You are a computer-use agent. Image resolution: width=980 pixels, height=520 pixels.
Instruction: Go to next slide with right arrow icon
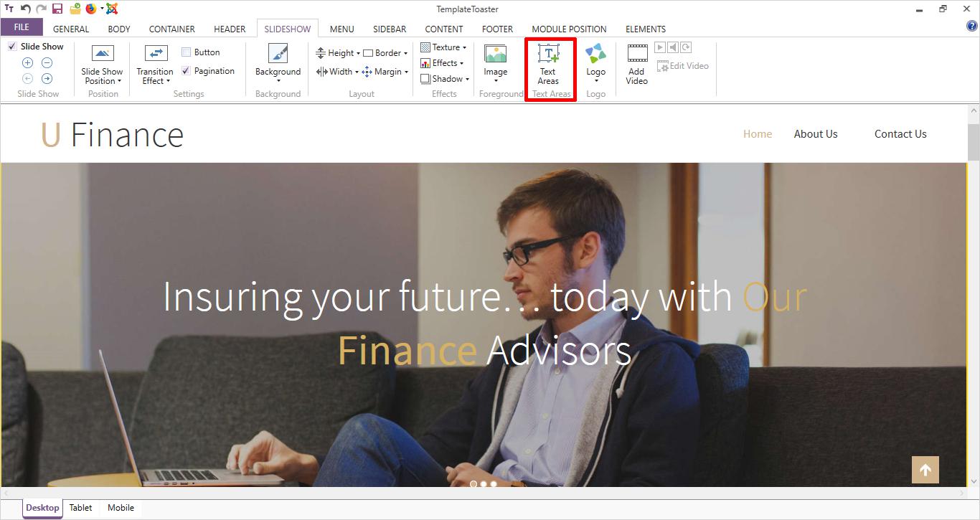tap(47, 79)
